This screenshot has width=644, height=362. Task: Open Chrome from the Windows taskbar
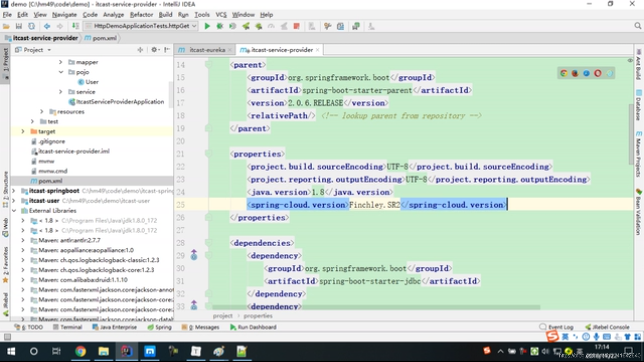[x=80, y=351]
